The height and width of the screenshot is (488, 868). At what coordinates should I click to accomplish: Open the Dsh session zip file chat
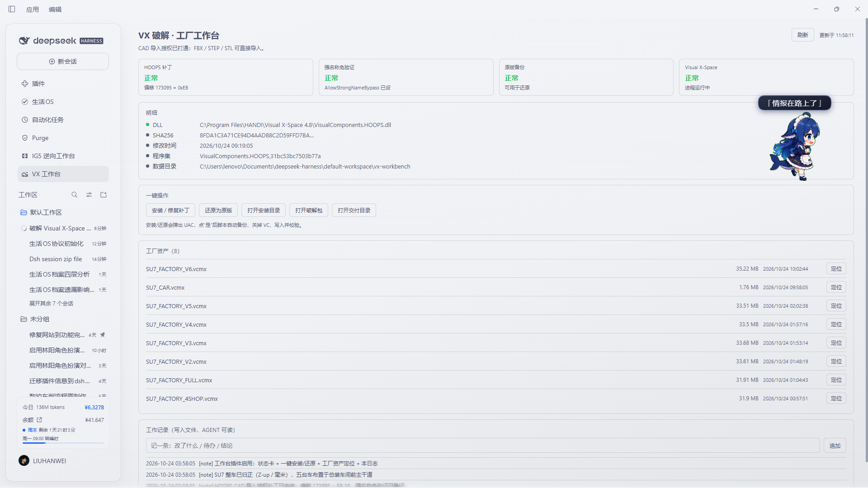coord(63,259)
